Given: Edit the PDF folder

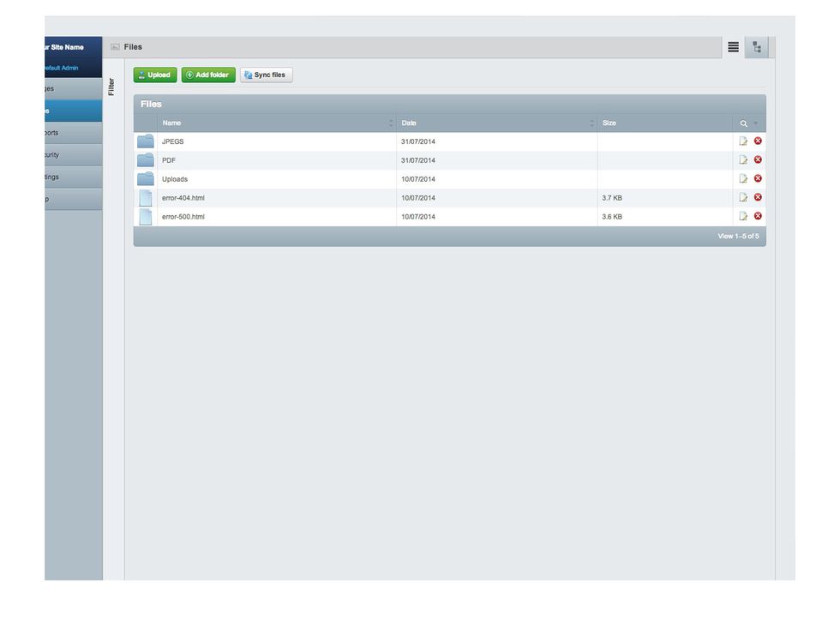Looking at the screenshot, I should [x=743, y=159].
